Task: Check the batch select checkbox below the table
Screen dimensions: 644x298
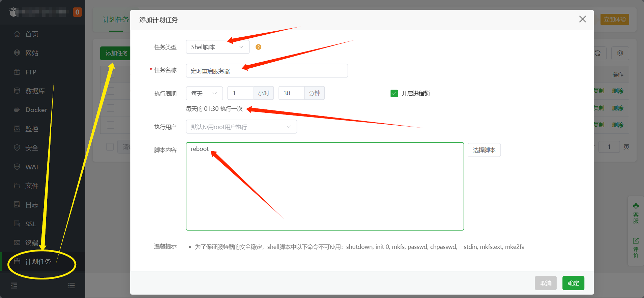Action: (x=110, y=147)
